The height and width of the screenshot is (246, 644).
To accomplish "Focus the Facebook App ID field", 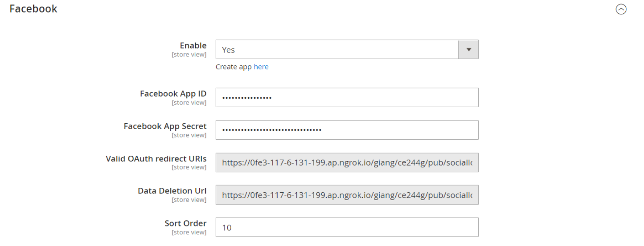I will click(x=347, y=97).
